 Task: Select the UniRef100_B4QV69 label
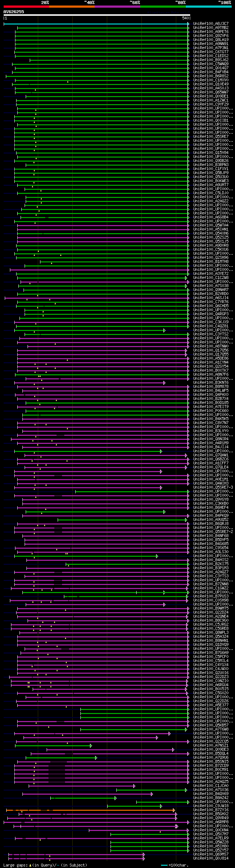pos(211,794)
